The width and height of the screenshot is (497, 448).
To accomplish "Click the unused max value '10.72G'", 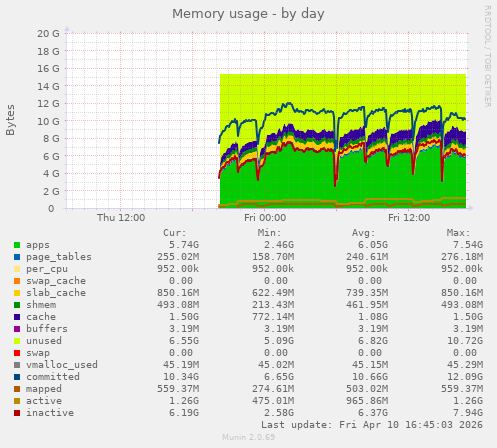I will click(465, 341).
